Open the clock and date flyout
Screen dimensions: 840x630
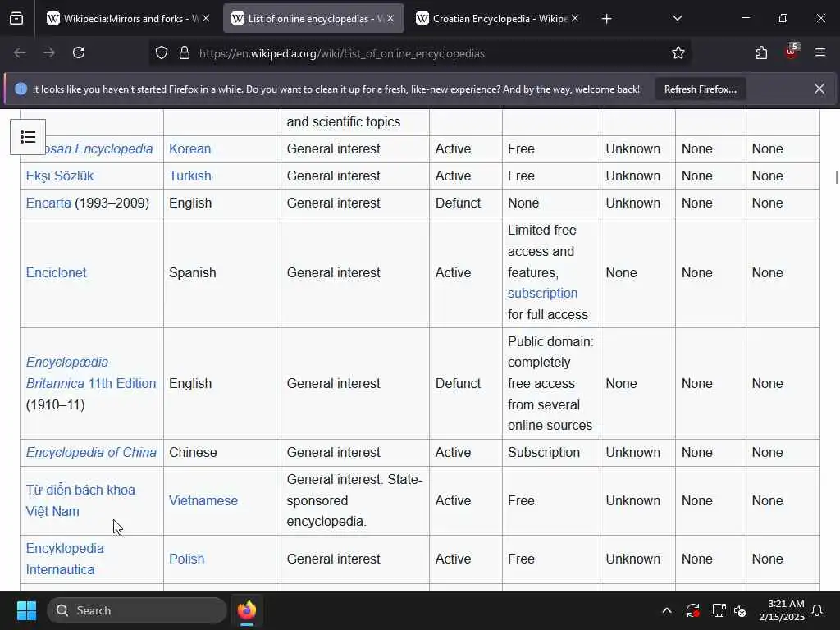click(x=782, y=610)
